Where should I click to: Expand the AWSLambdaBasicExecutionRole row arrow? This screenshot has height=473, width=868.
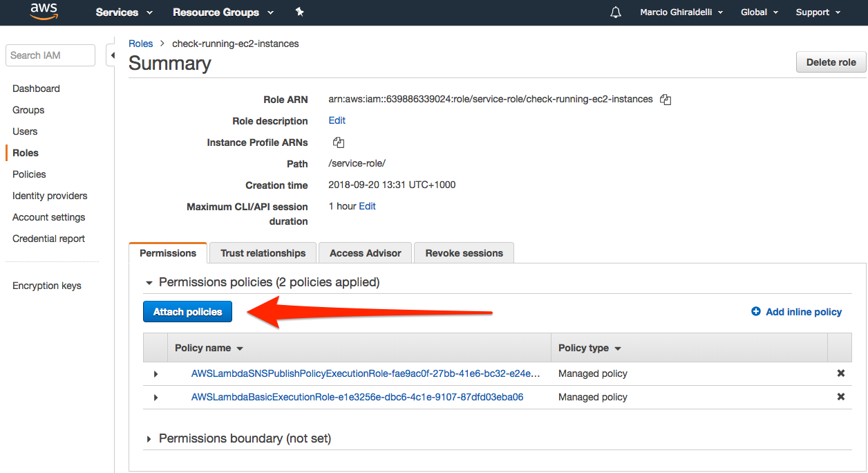[x=155, y=398]
